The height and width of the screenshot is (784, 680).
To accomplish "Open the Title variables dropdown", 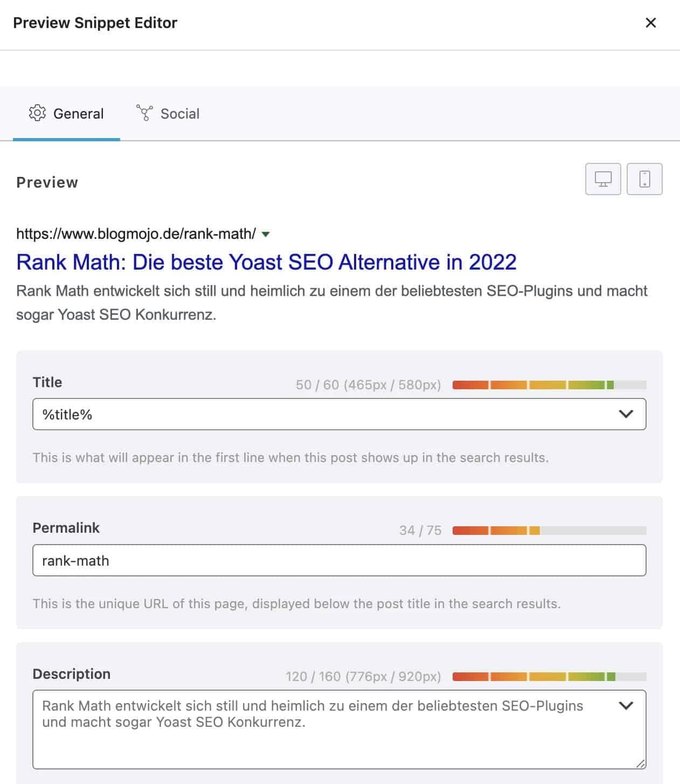I will tap(626, 414).
